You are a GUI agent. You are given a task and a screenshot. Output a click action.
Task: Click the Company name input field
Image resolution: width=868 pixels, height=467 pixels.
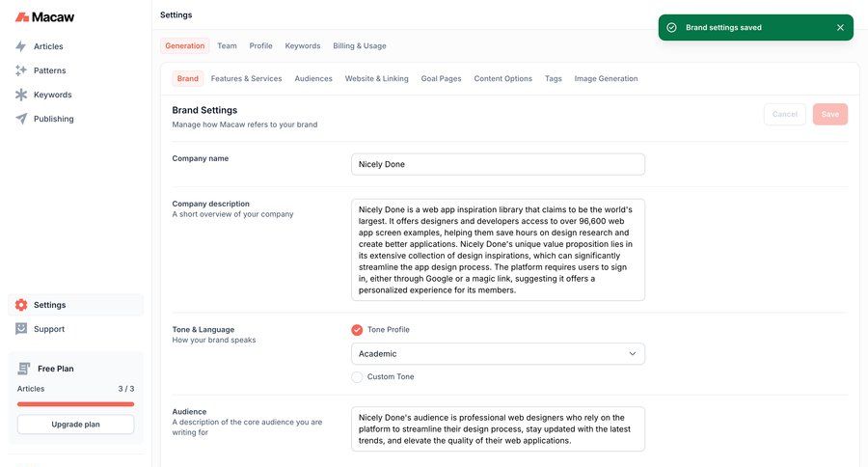coord(498,164)
